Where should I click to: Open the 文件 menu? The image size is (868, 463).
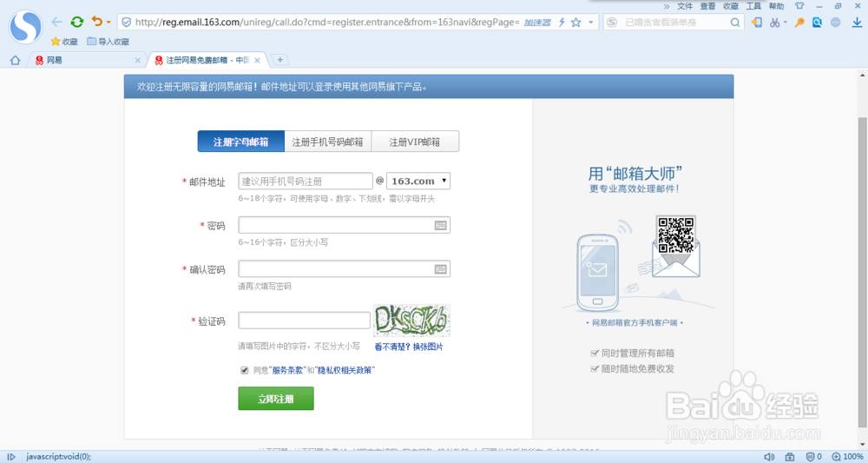pos(685,6)
